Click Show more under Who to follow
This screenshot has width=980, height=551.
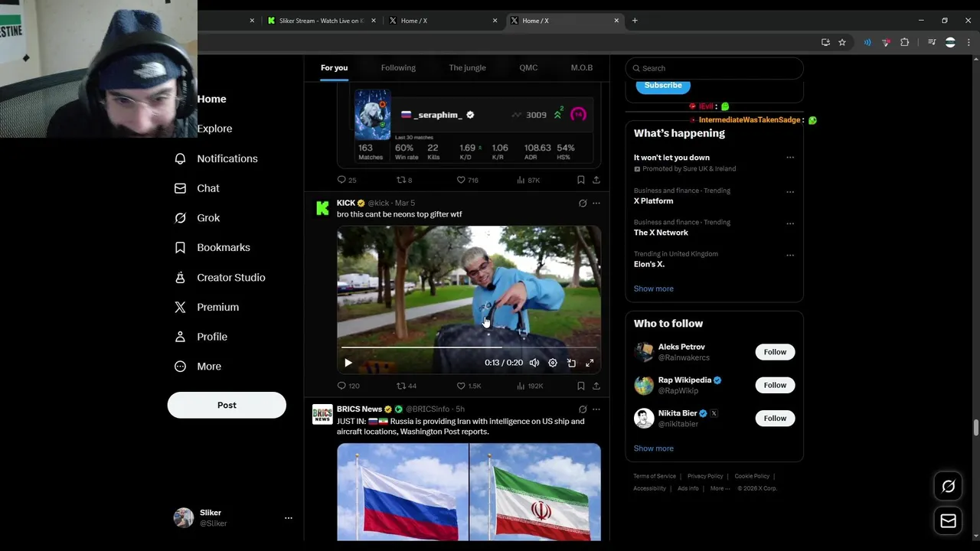pos(654,448)
